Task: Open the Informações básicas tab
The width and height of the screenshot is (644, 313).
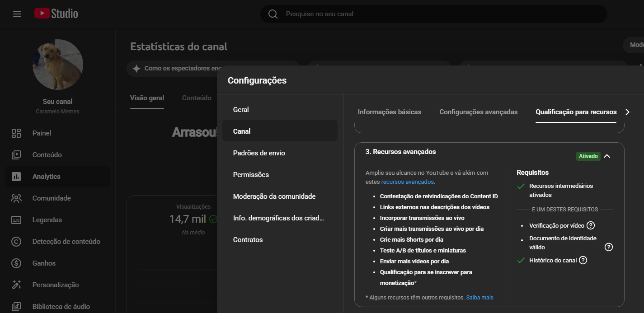Action: [390, 112]
